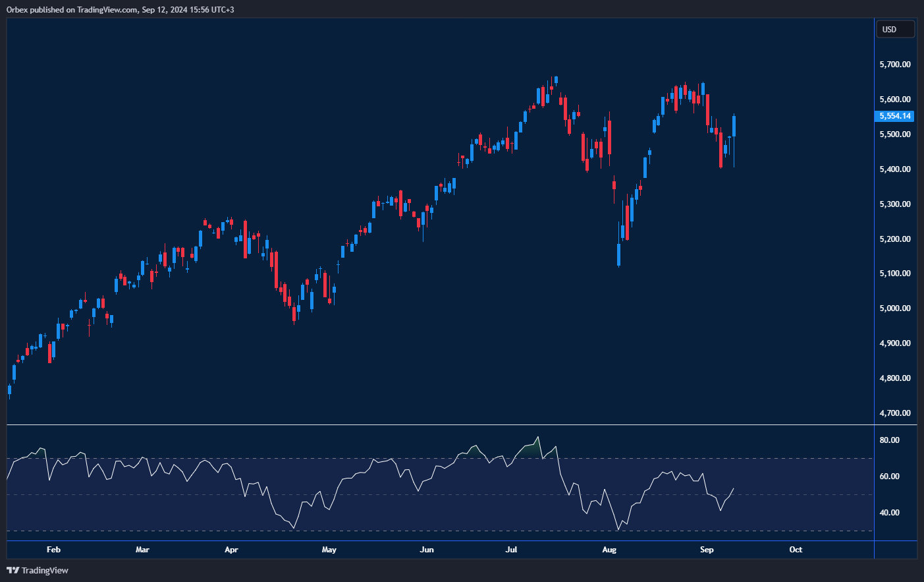Click the 5,700.00 price scale label

pyautogui.click(x=895, y=65)
